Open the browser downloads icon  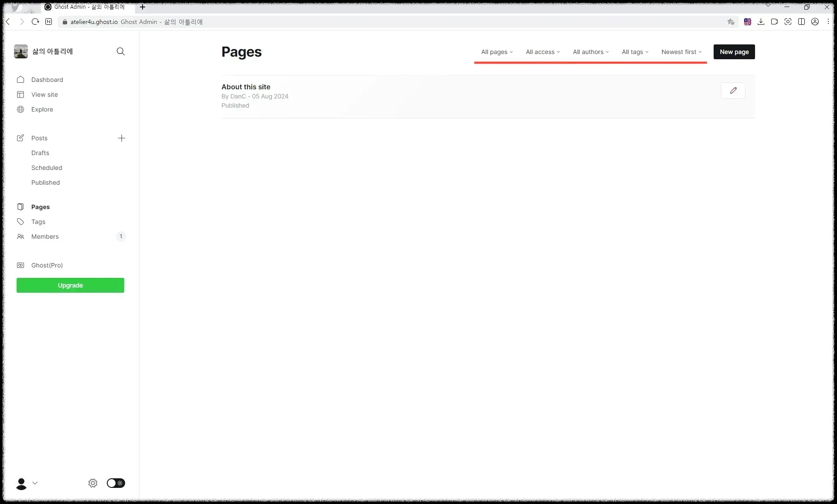tap(761, 21)
